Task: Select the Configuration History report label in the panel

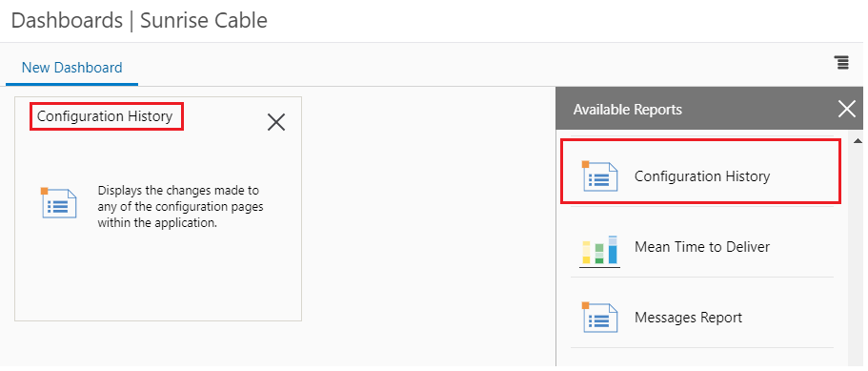Action: point(702,176)
